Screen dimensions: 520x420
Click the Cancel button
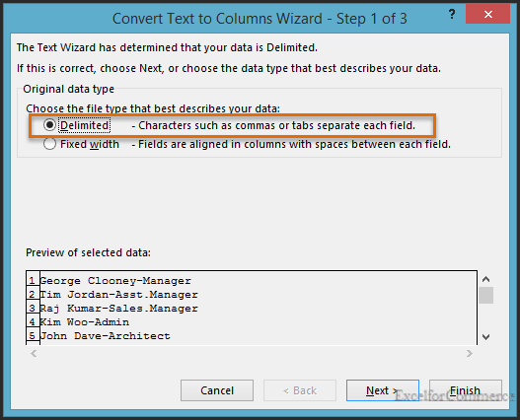pyautogui.click(x=217, y=390)
